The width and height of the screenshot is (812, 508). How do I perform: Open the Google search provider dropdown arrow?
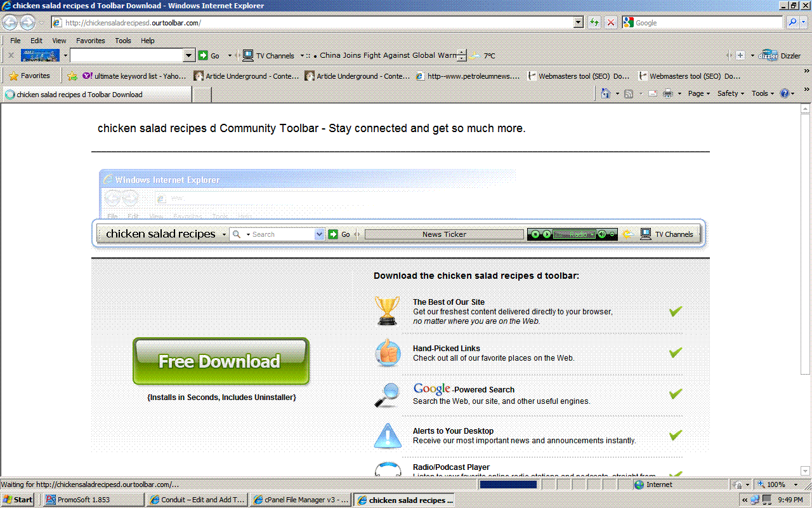pyautogui.click(x=804, y=23)
